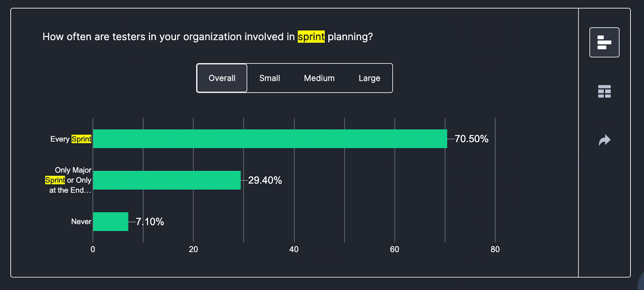This screenshot has width=644, height=290.
Task: Select the bar chart view icon
Action: coord(604,42)
